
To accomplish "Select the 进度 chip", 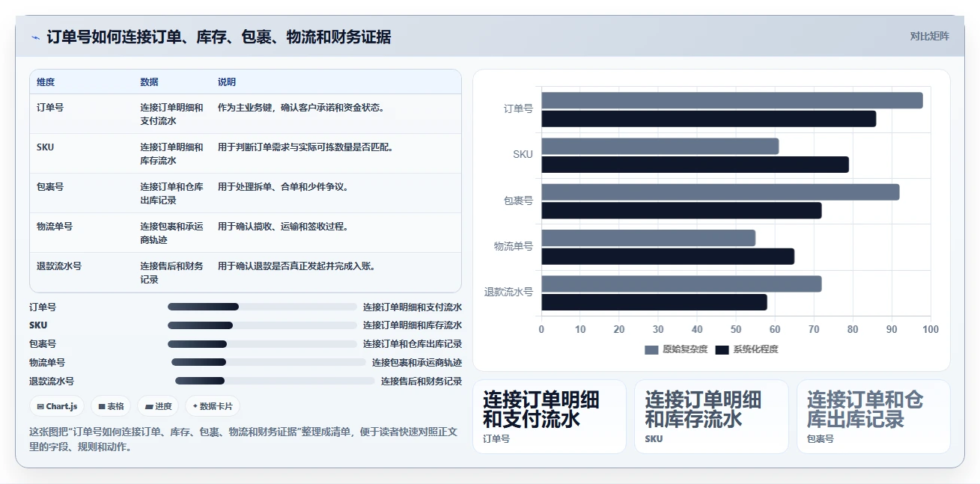I will [x=158, y=406].
